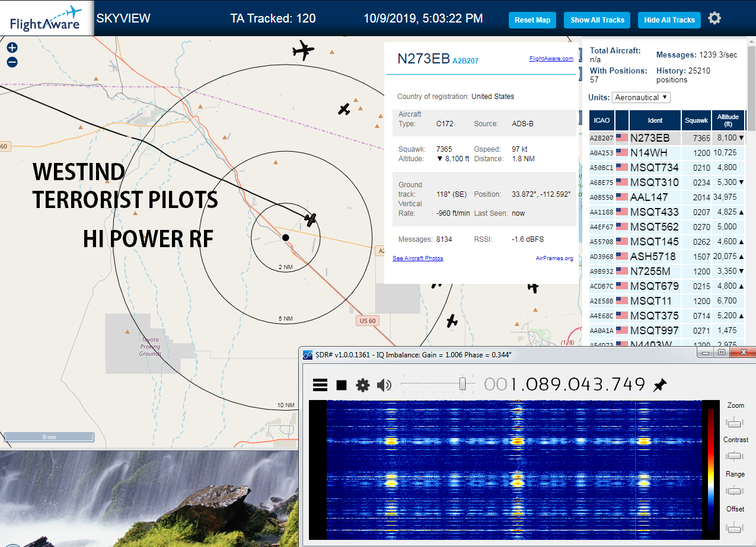
Task: Open SDR# configuration gear
Action: [362, 385]
